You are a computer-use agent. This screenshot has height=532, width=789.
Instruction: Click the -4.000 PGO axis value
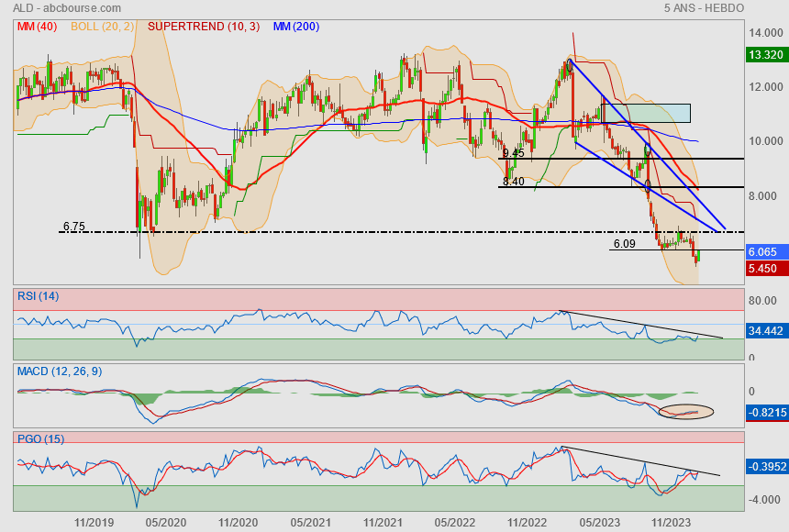click(x=765, y=500)
